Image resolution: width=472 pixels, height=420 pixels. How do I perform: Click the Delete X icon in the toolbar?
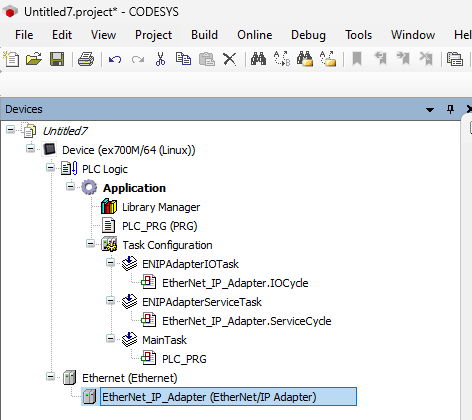click(x=230, y=59)
